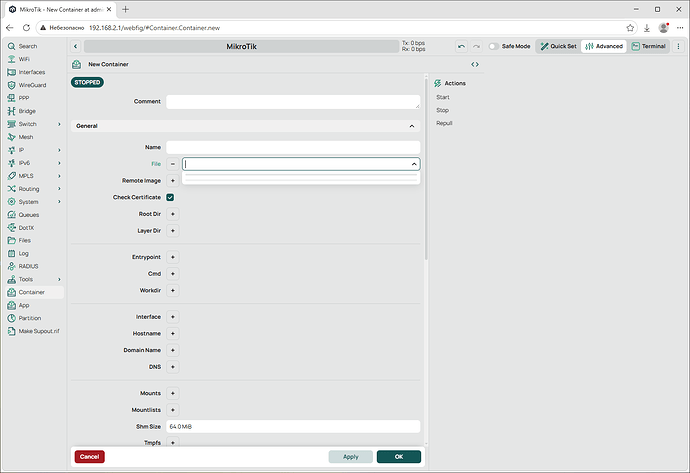
Task: Focus the Comment text field
Action: tap(293, 102)
